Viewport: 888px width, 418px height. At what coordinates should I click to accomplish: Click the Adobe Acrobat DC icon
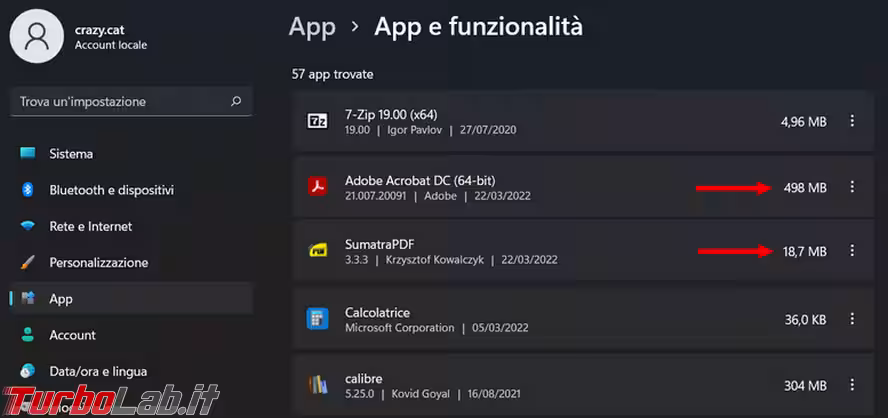click(x=317, y=187)
